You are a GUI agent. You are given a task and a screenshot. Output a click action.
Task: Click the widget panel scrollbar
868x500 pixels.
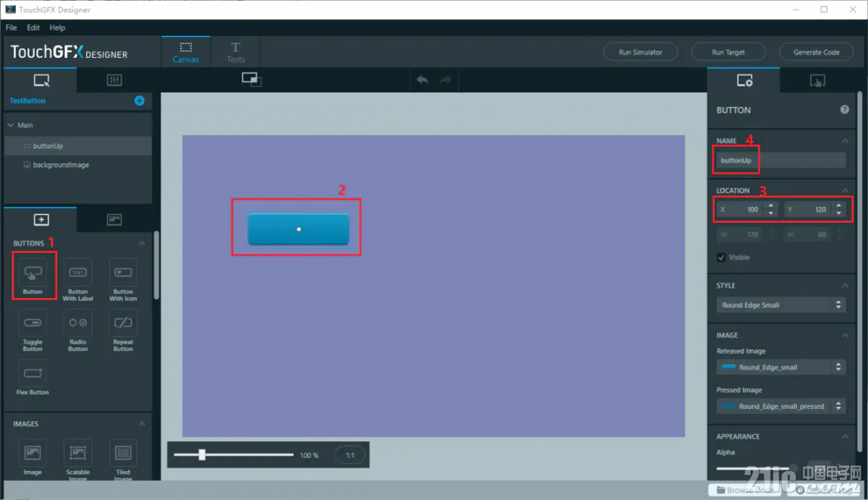click(x=156, y=266)
